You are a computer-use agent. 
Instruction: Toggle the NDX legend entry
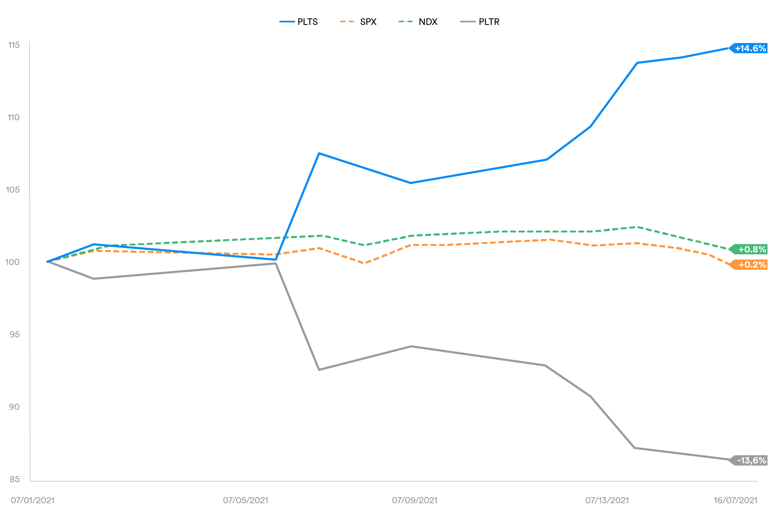point(428,22)
